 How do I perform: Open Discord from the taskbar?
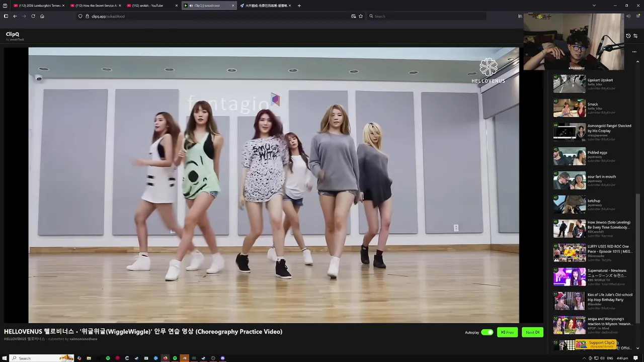coord(223,358)
